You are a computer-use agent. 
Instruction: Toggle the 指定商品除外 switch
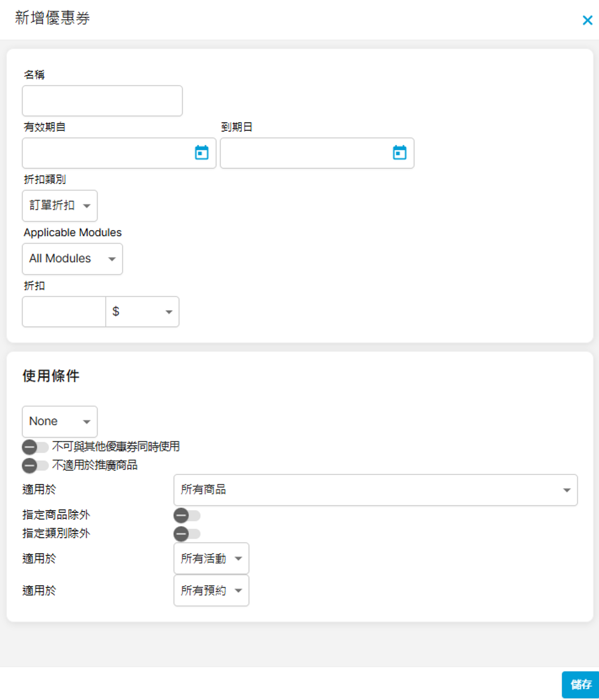pyautogui.click(x=187, y=516)
